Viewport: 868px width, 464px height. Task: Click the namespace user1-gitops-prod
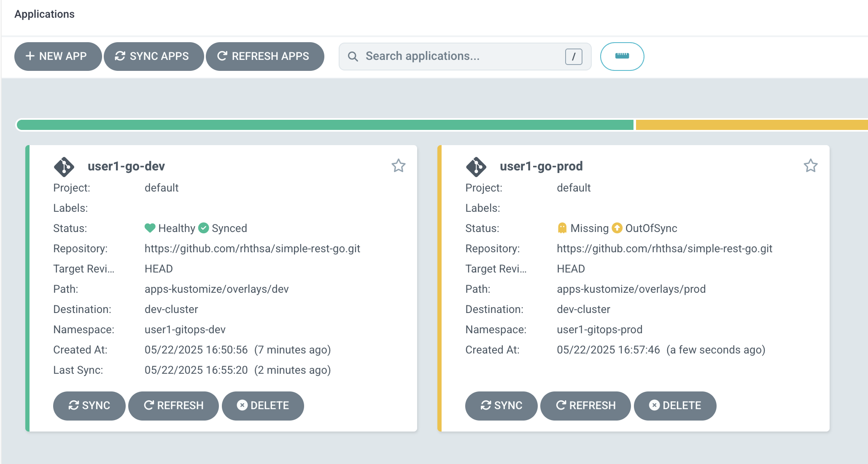(x=599, y=329)
